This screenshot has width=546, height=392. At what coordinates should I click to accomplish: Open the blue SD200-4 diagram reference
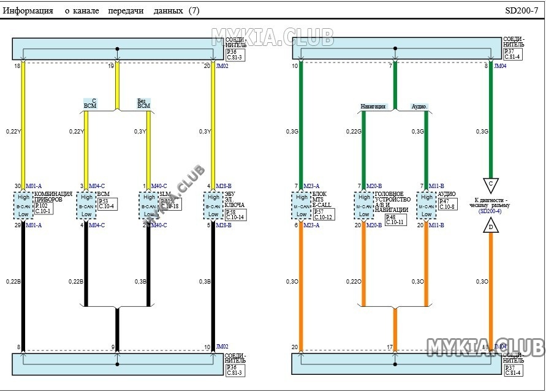(x=490, y=211)
